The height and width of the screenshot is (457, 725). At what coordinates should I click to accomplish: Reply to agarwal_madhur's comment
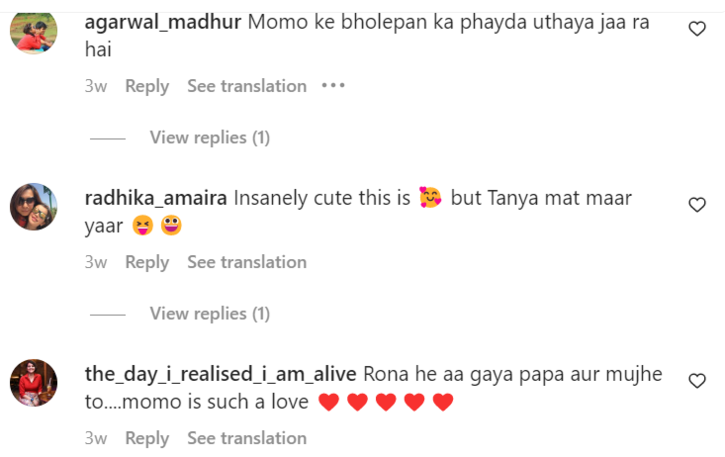pos(147,86)
